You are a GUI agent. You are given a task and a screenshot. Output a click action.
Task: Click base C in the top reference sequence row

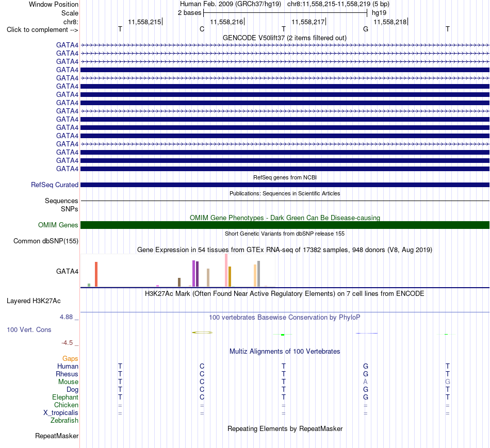(x=202, y=29)
